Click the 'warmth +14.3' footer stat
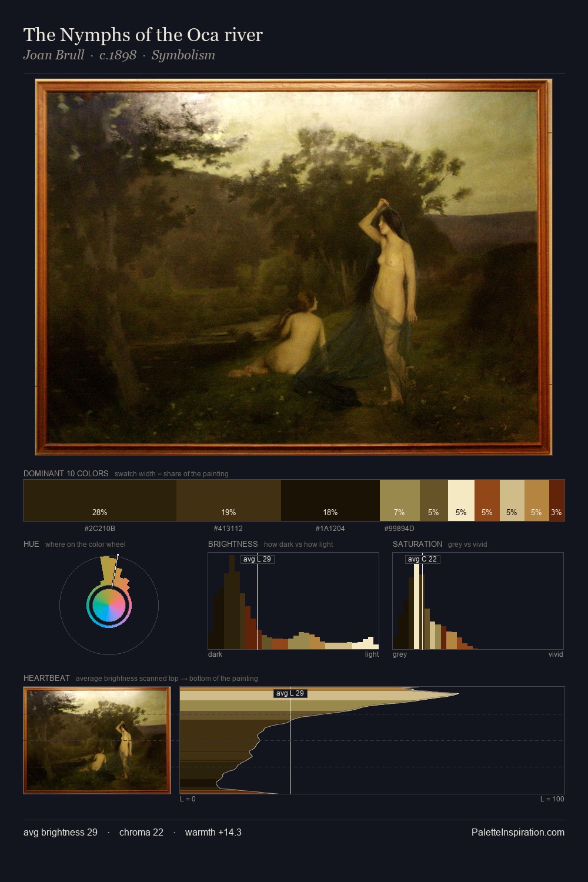588x882 pixels. [213, 832]
